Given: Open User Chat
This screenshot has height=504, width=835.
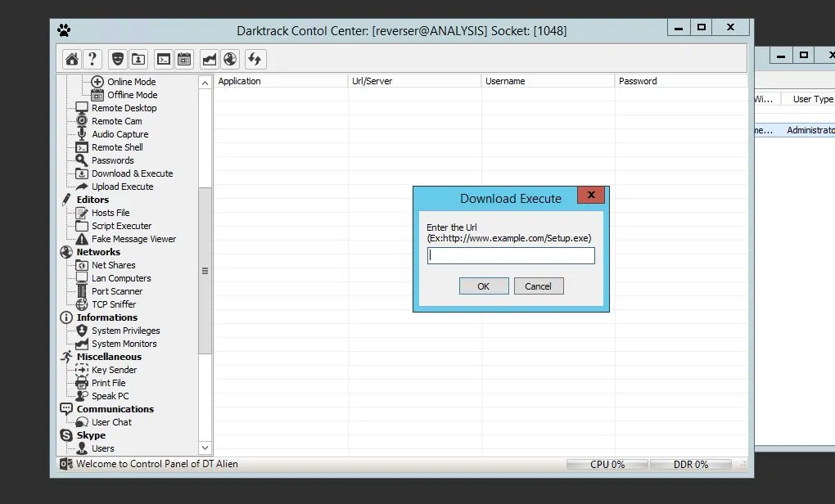Looking at the screenshot, I should (111, 422).
